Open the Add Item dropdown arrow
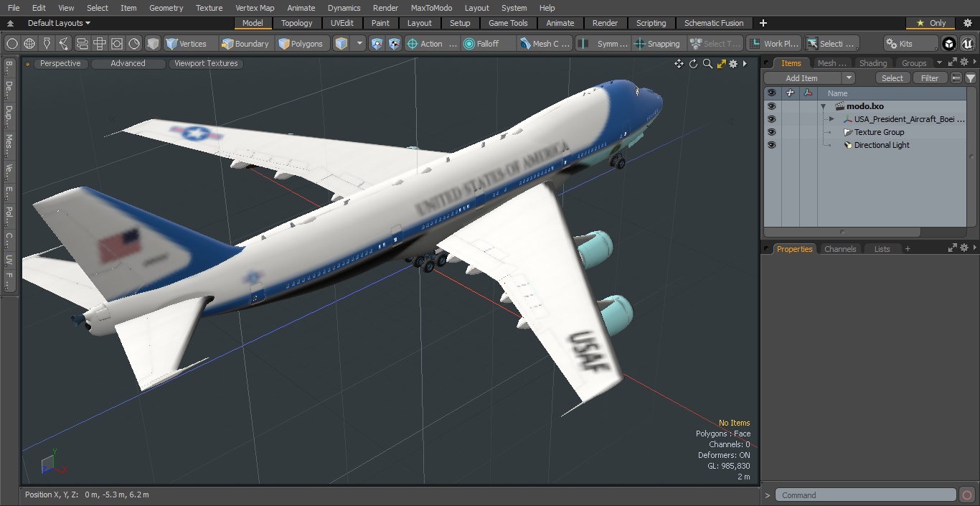Image resolution: width=980 pixels, height=506 pixels. pos(849,78)
